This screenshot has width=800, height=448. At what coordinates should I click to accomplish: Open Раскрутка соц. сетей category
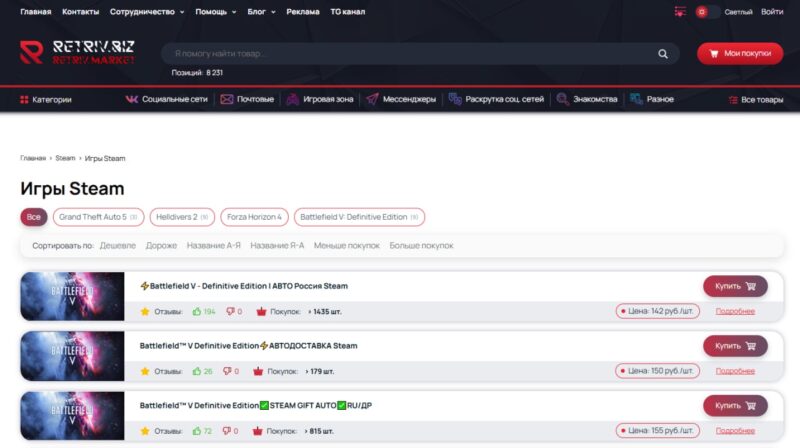point(496,99)
